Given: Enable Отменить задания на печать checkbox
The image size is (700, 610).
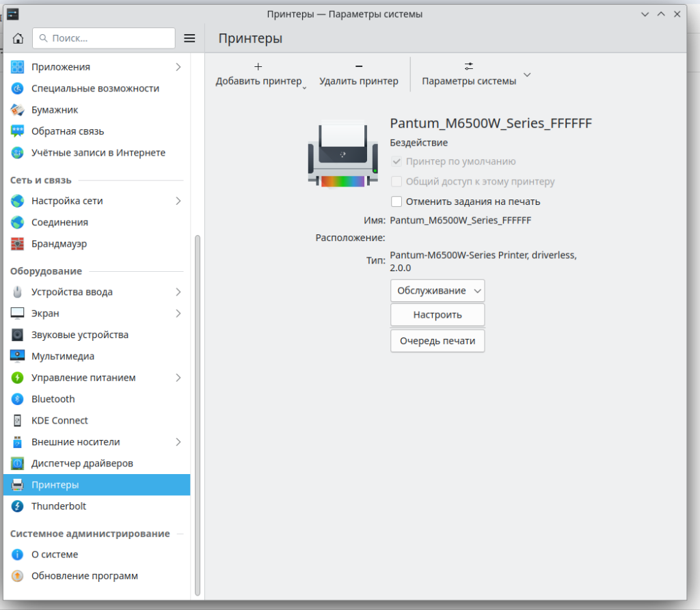Looking at the screenshot, I should [396, 202].
